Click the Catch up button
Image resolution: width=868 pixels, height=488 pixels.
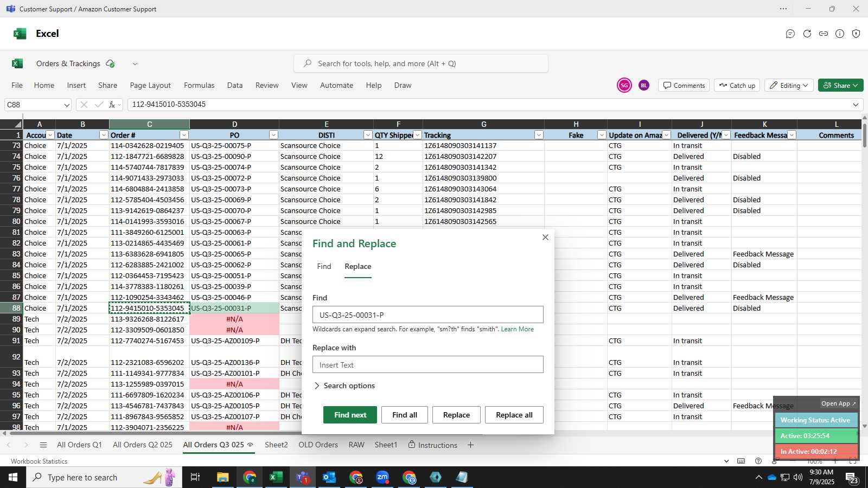[x=737, y=85]
